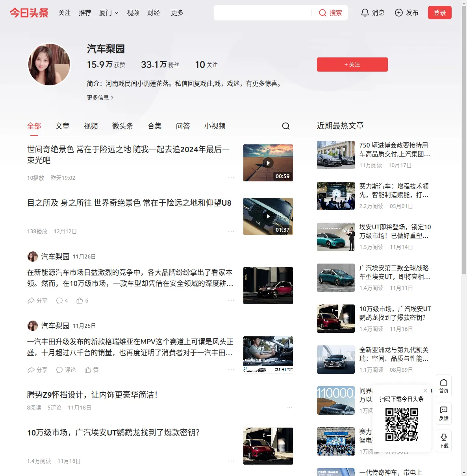Open hot article 赛力斯汽车：增程技术领先

pyautogui.click(x=394, y=190)
